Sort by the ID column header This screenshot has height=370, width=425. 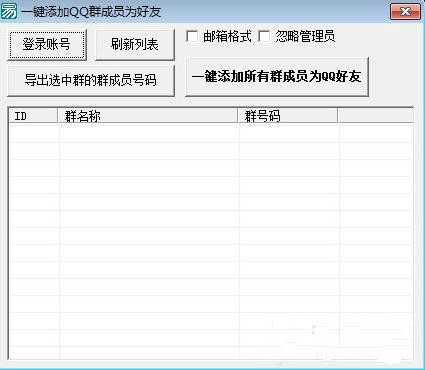click(33, 116)
